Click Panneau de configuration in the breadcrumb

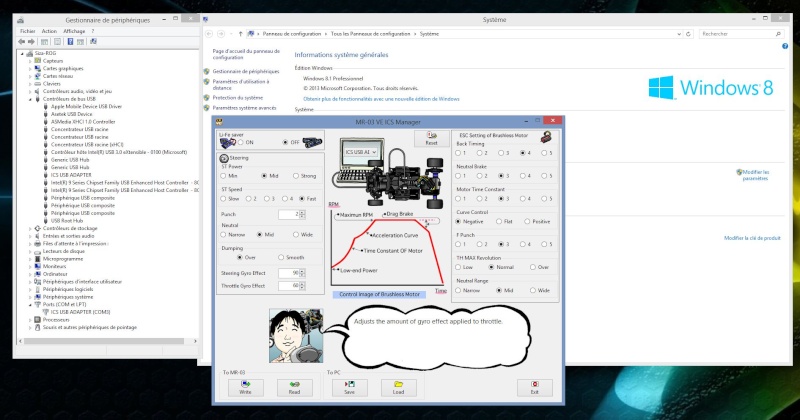292,34
